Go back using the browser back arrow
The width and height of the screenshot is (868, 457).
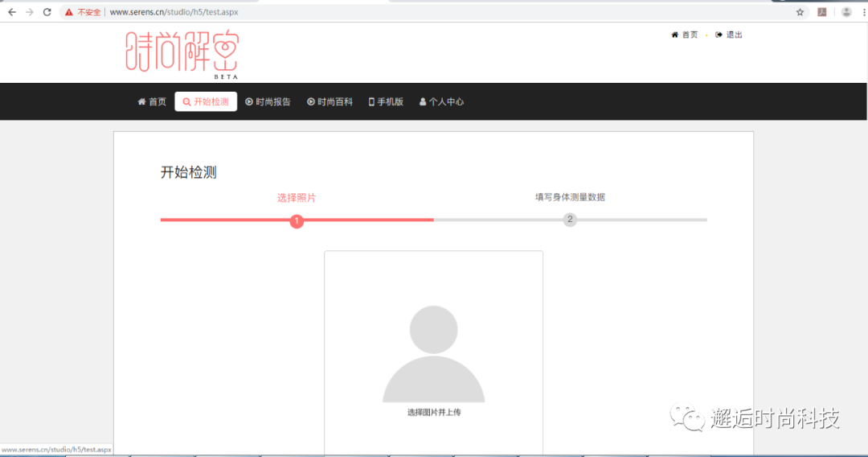(11, 12)
